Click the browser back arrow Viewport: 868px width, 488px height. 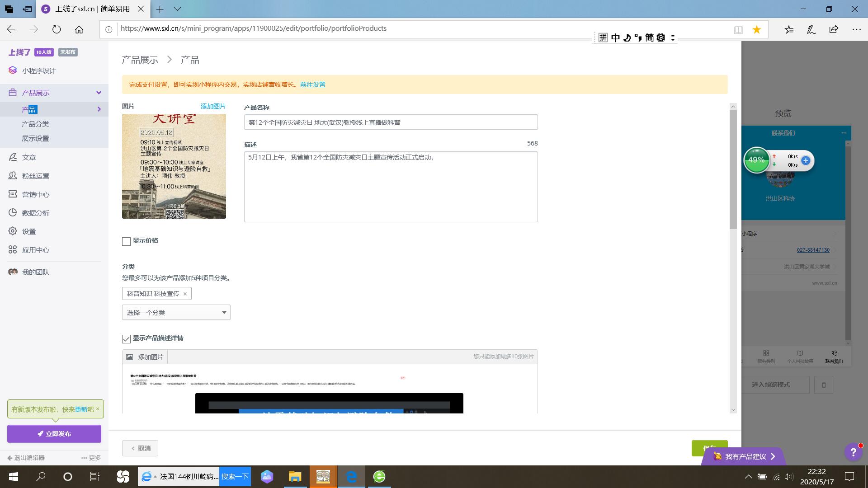pos(12,29)
